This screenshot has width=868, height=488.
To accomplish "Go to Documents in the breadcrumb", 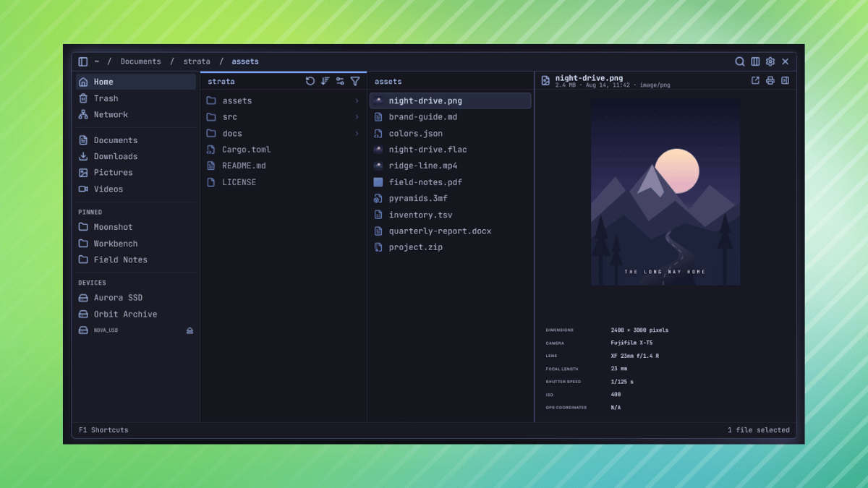I will (x=141, y=61).
